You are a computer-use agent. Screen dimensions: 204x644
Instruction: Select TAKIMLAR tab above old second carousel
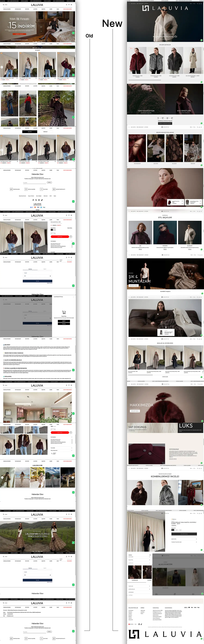pos(45,132)
